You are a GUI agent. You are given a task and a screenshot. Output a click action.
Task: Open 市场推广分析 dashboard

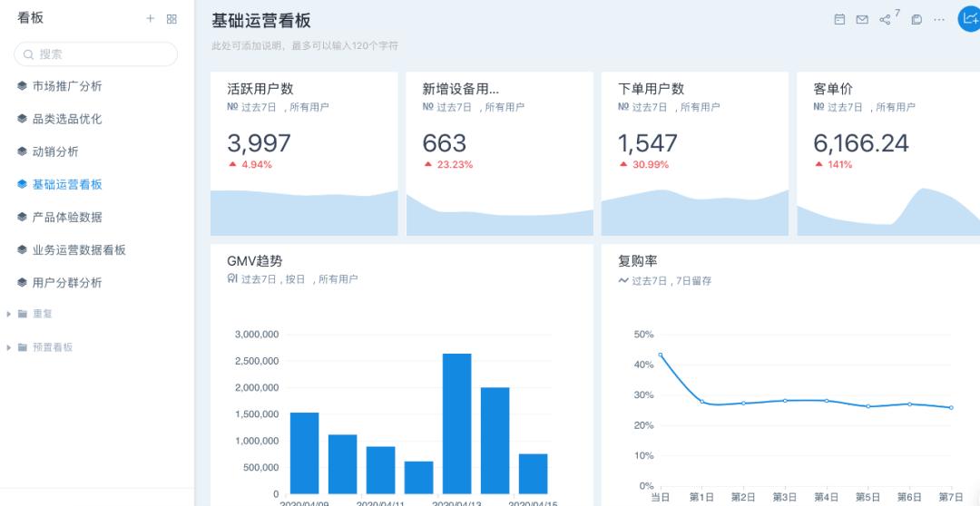(x=67, y=86)
